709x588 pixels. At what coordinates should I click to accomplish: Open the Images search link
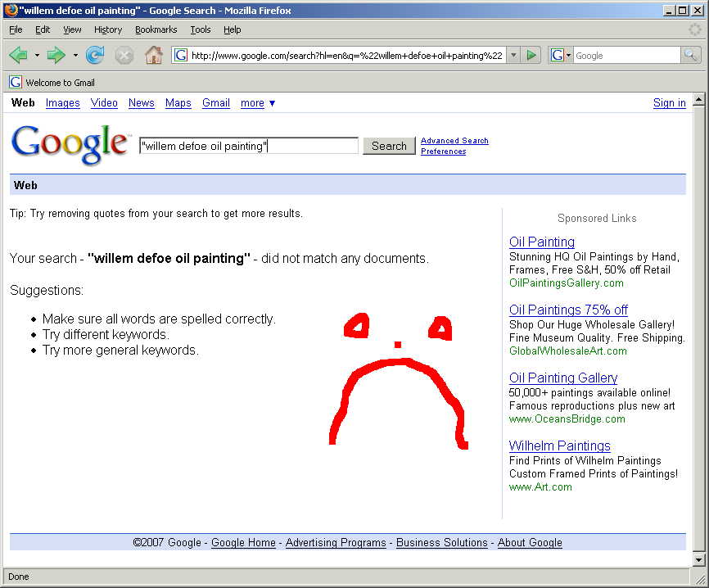pos(63,103)
